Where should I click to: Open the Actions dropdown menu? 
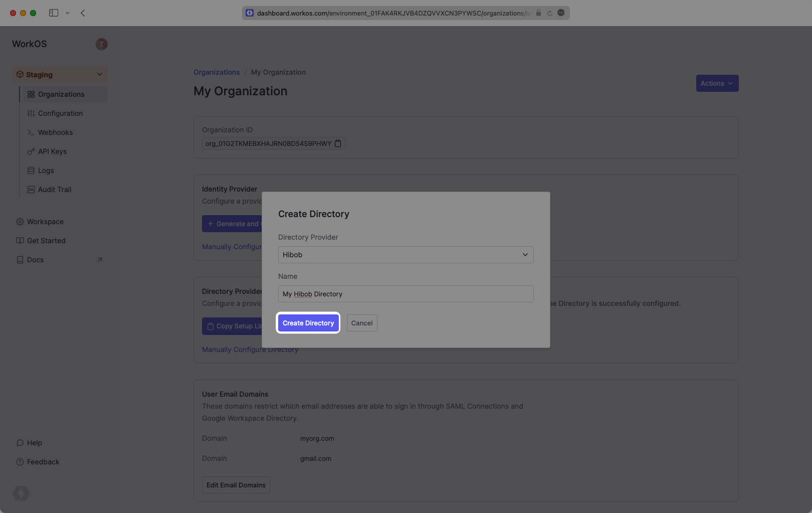(x=717, y=83)
